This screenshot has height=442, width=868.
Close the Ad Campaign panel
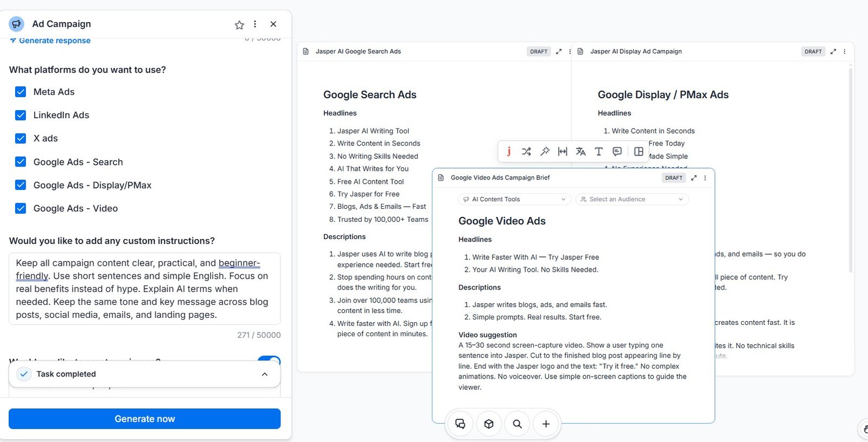[273, 24]
